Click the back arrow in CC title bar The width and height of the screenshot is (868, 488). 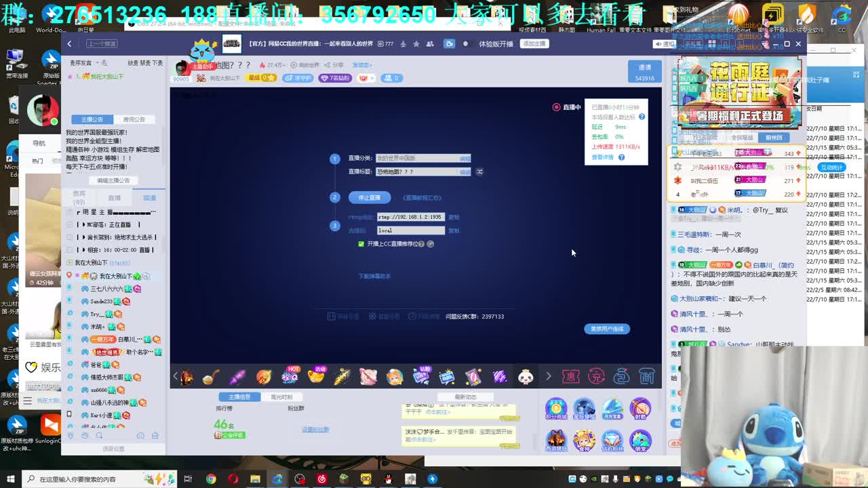click(69, 43)
